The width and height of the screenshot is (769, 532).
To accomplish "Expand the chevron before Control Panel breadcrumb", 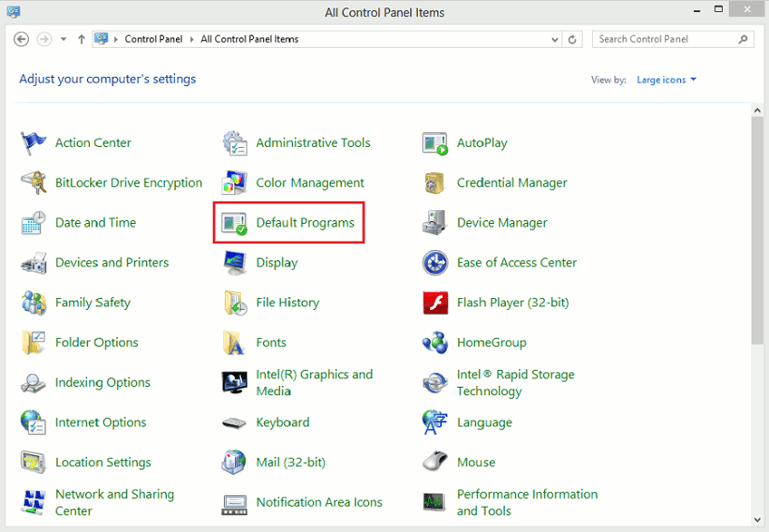I will (116, 39).
